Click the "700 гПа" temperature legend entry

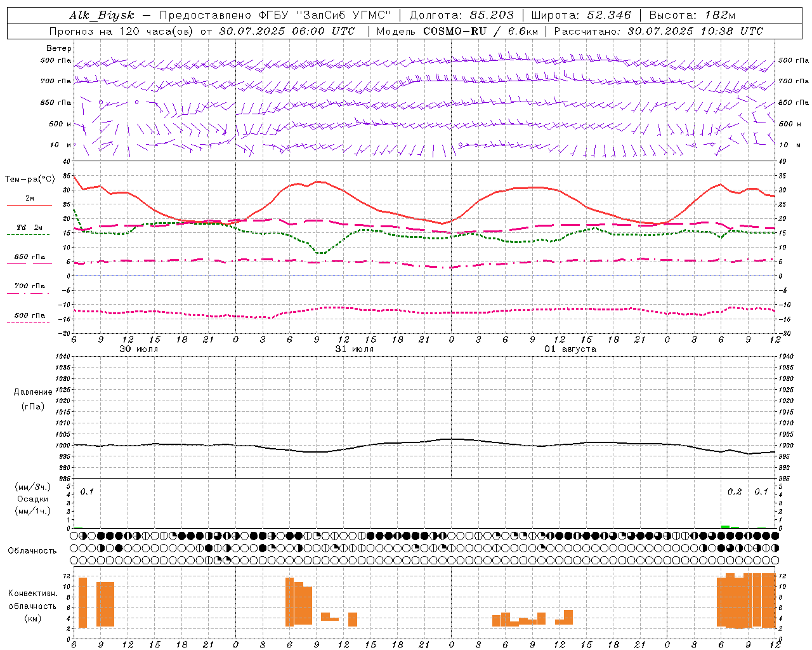click(x=30, y=286)
